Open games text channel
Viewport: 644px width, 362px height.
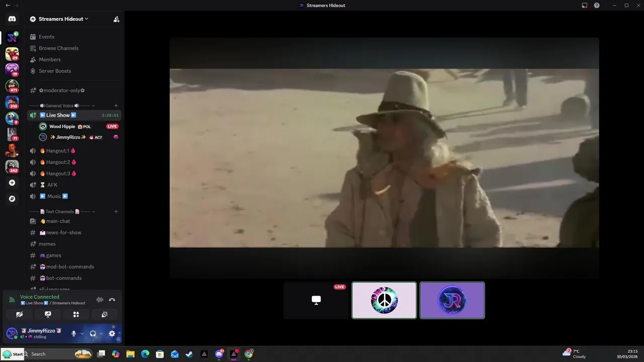pyautogui.click(x=74, y=255)
